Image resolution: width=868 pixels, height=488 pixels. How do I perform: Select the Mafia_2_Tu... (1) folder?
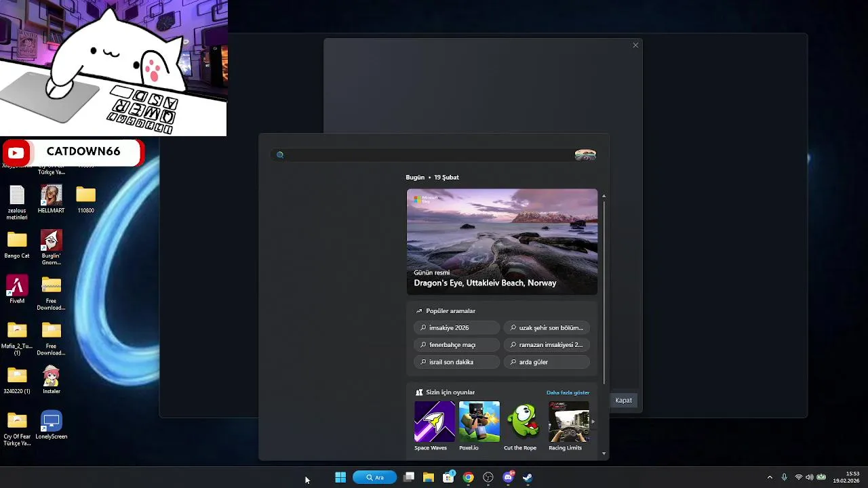click(x=17, y=339)
